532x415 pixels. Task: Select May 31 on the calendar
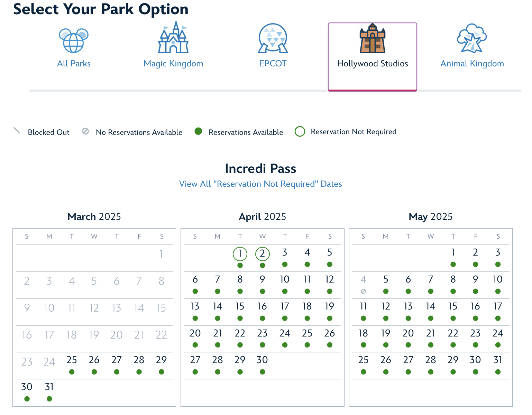(498, 360)
